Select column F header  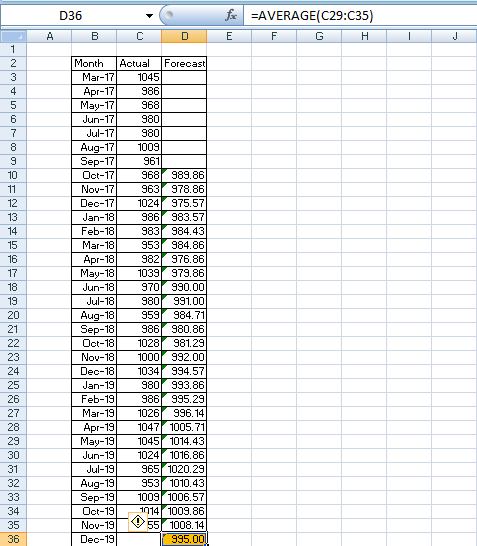pyautogui.click(x=274, y=36)
